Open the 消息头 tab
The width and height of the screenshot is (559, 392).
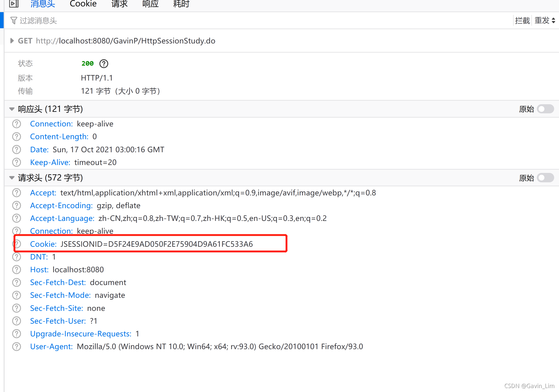pos(43,4)
